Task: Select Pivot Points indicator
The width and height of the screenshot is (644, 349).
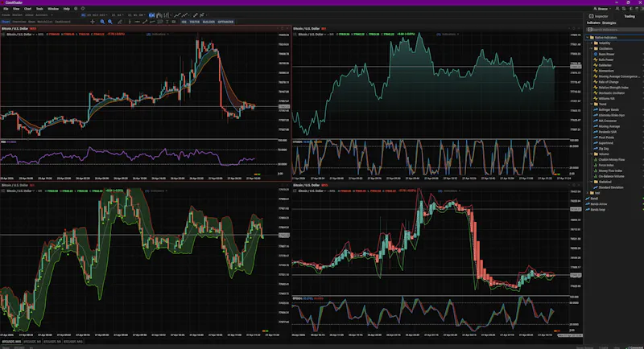Action: click(x=606, y=138)
